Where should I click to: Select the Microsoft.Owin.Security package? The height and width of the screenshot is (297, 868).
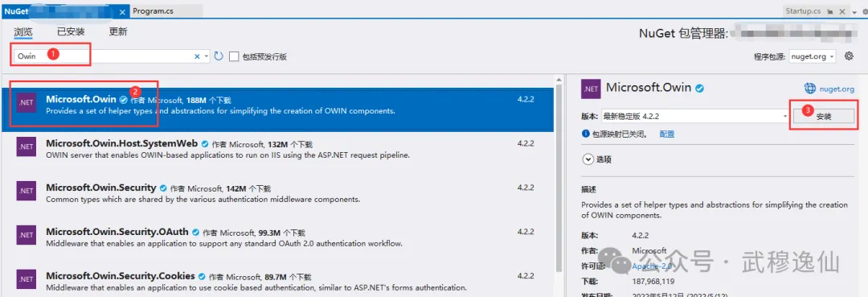tap(101, 188)
